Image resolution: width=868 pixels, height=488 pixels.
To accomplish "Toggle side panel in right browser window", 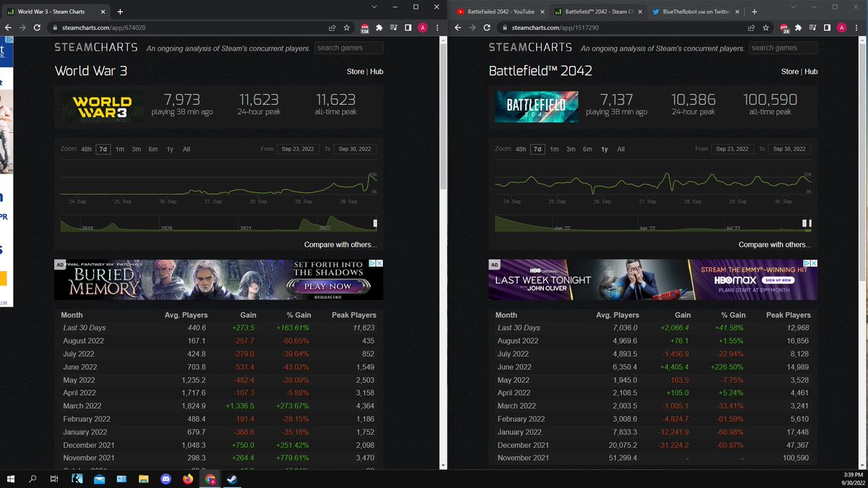I will [827, 27].
